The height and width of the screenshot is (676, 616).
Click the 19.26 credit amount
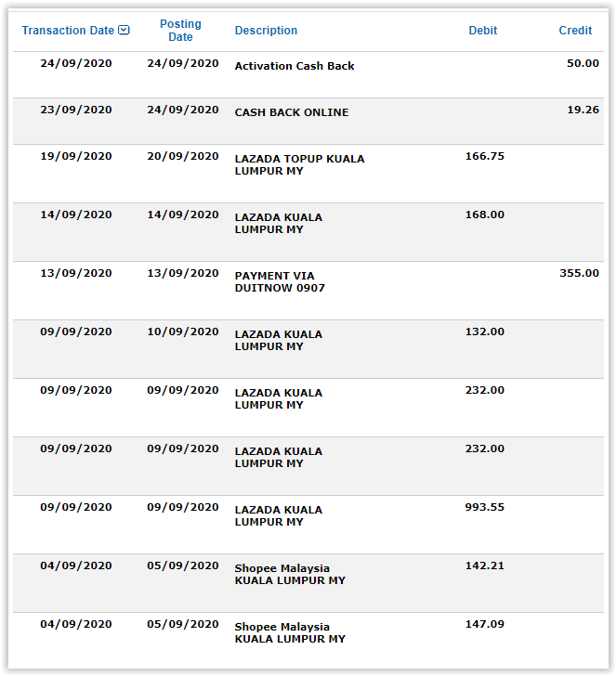583,110
